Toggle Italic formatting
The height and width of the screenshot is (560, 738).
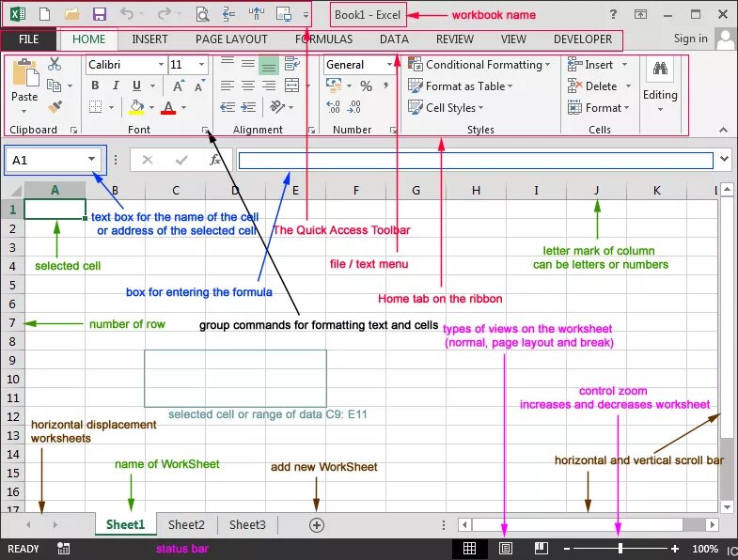[x=116, y=86]
